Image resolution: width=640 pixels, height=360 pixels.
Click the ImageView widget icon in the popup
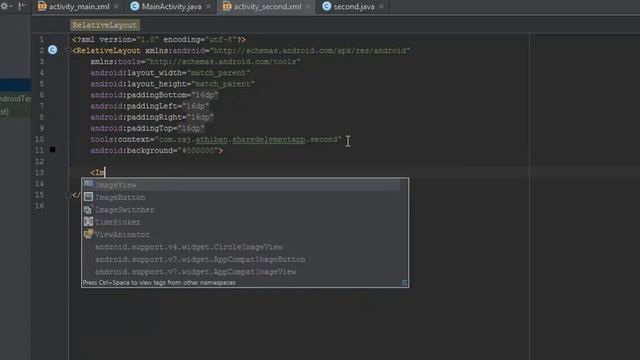(x=88, y=184)
